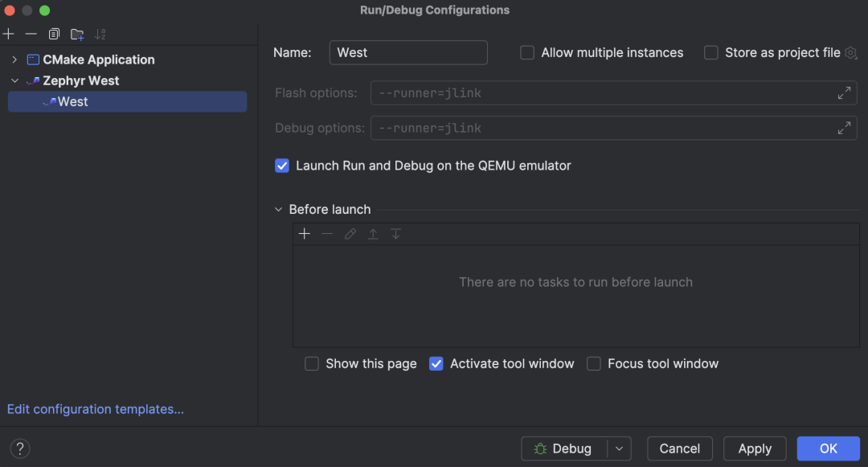Remove the before launch task
The image size is (868, 467).
tap(327, 234)
